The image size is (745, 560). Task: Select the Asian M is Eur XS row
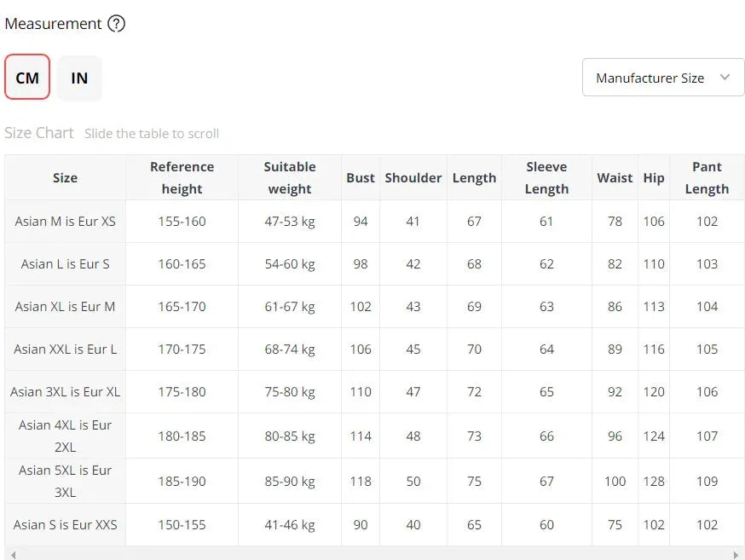(x=65, y=222)
